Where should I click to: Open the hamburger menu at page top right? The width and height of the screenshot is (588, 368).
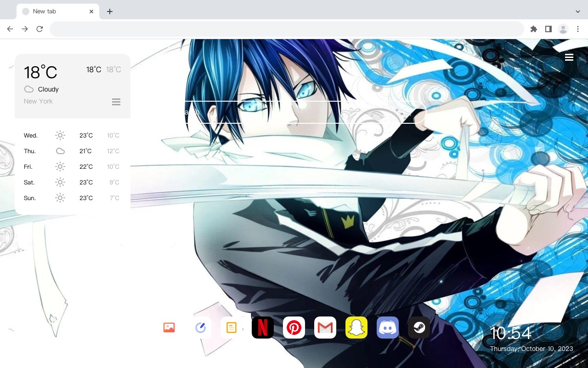(569, 57)
